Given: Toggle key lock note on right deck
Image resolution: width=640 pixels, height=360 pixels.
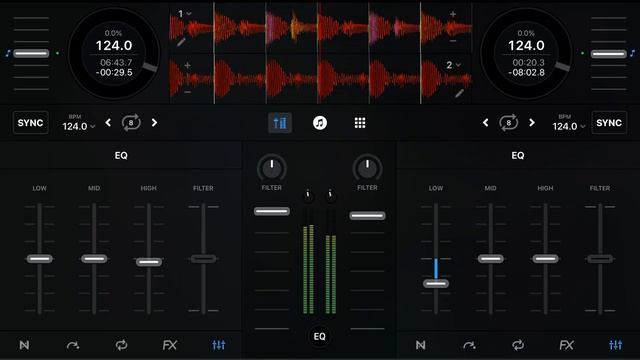Looking at the screenshot, I should tap(632, 53).
